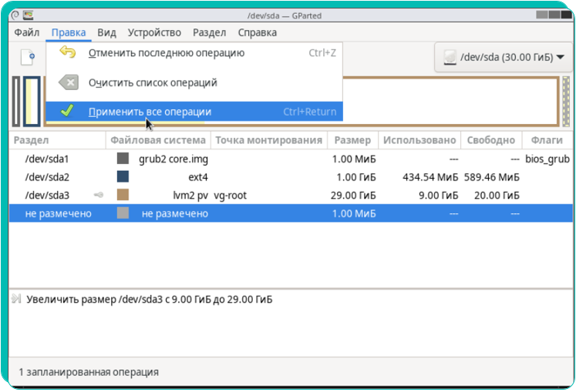Open the /dev/sda (30.00 ГиБ) device dropdown
The height and width of the screenshot is (392, 576).
tap(504, 57)
